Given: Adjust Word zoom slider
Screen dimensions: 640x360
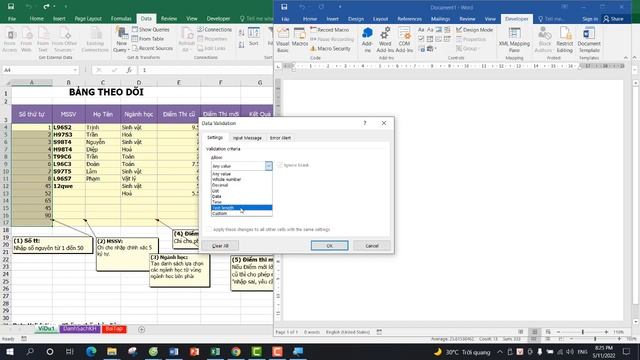Looking at the screenshot, I should 583,332.
